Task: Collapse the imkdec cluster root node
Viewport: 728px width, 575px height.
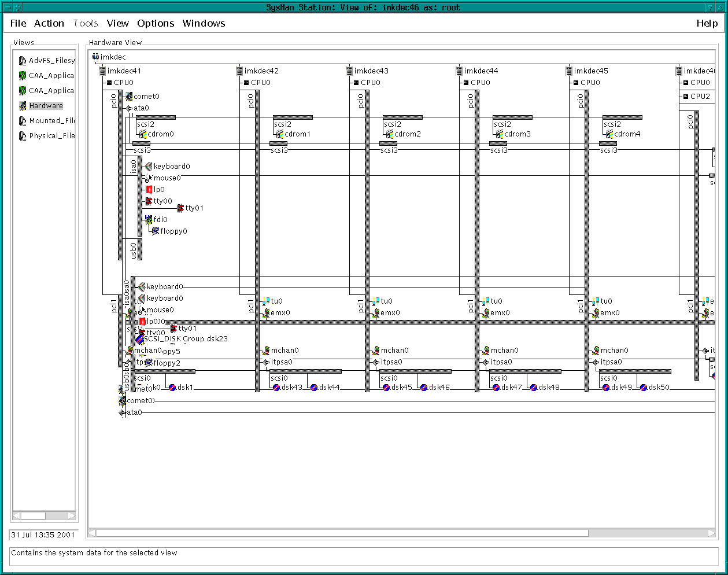Action: [95, 57]
